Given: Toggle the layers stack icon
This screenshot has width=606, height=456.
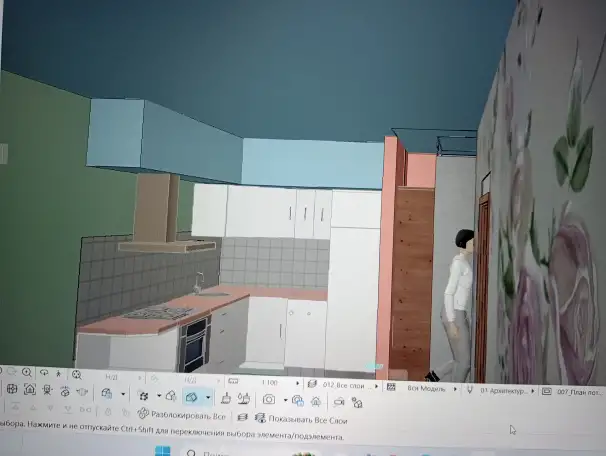Looking at the screenshot, I should [x=242, y=417].
